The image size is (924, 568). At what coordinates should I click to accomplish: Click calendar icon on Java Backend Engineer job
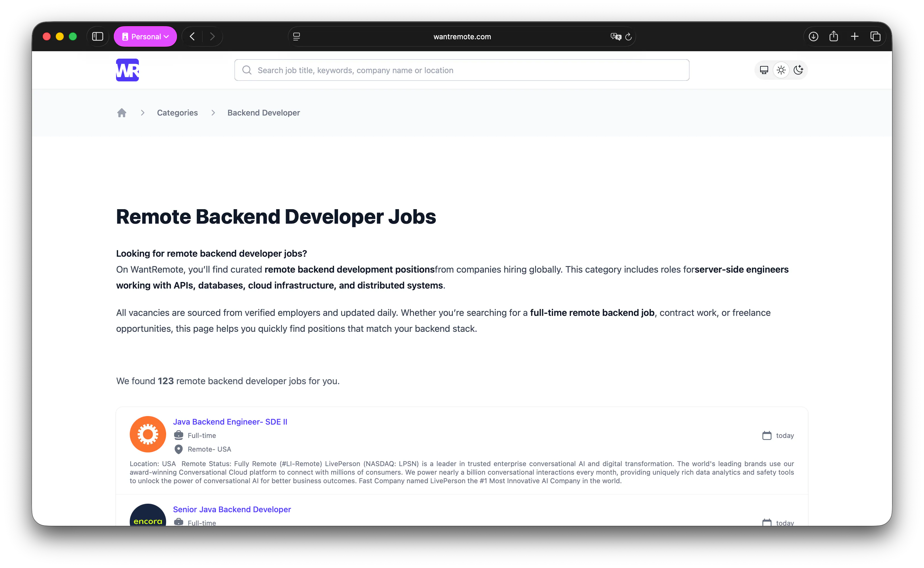[767, 435]
